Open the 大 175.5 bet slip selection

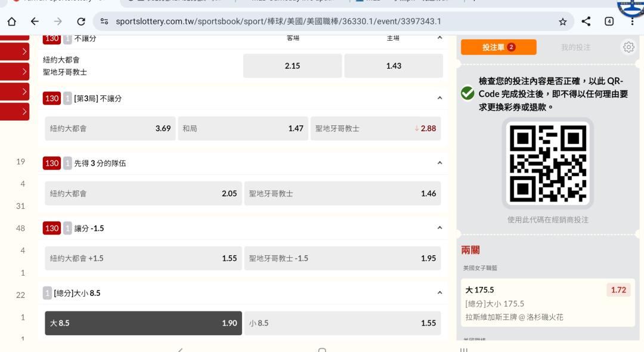click(548, 302)
